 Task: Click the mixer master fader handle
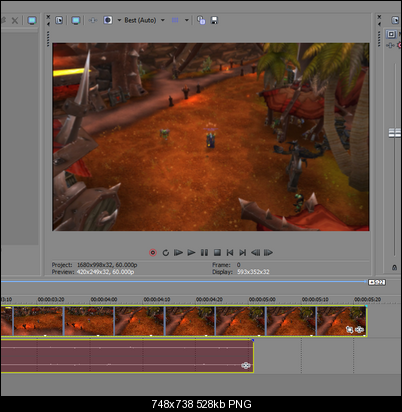pos(395,133)
